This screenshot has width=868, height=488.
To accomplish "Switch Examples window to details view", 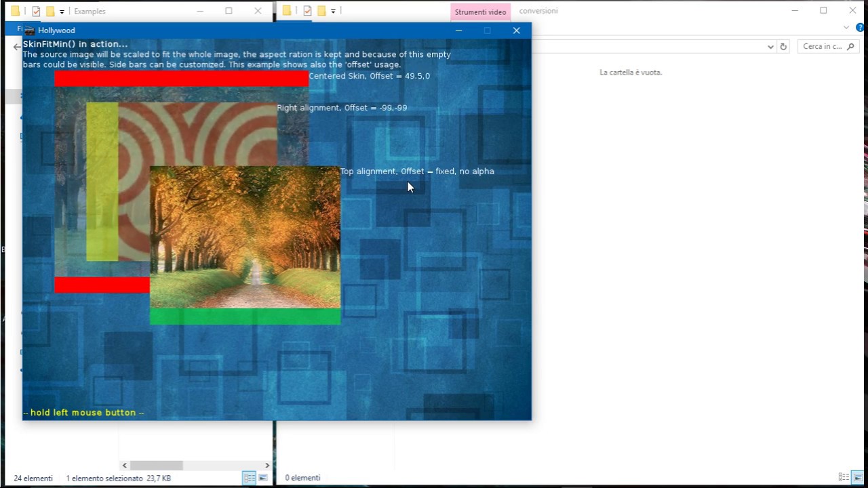I will click(x=249, y=478).
